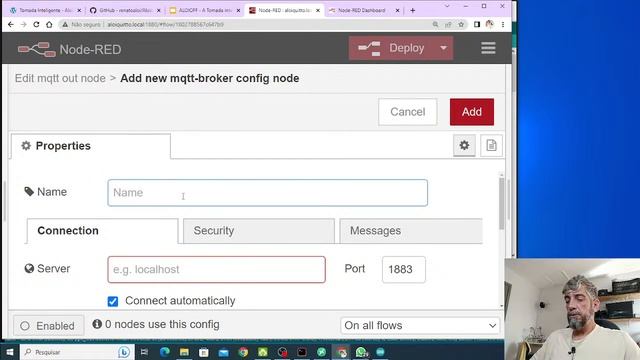Viewport: 640px width, 360px height.
Task: Switch to the AUDIOFF browser tab
Action: point(205,10)
